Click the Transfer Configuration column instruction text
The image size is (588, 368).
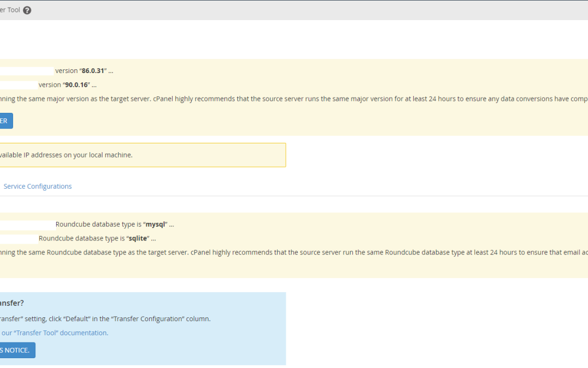coord(105,319)
